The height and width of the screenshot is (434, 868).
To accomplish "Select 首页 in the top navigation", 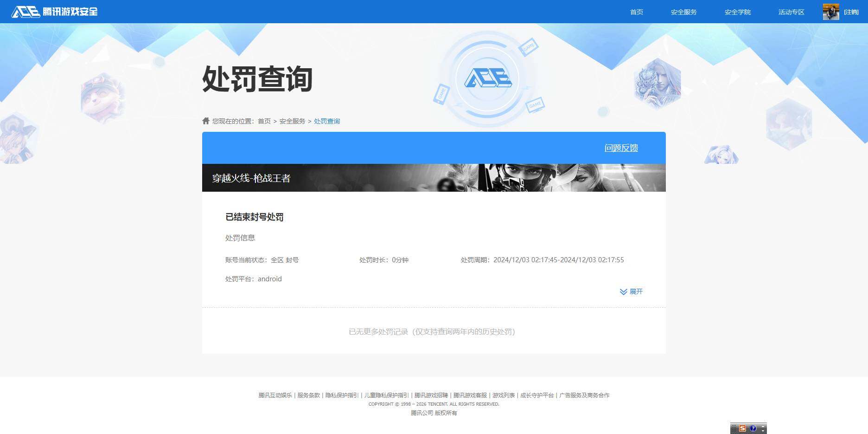I will [636, 12].
